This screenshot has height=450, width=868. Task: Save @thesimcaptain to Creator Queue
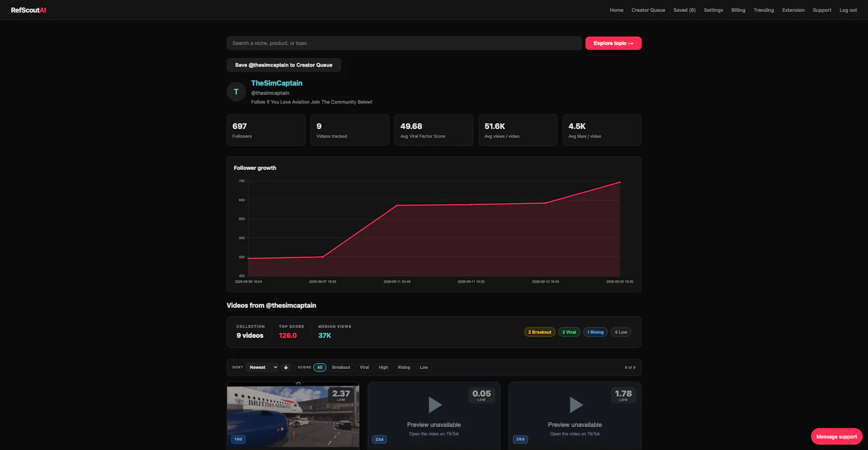pyautogui.click(x=284, y=65)
